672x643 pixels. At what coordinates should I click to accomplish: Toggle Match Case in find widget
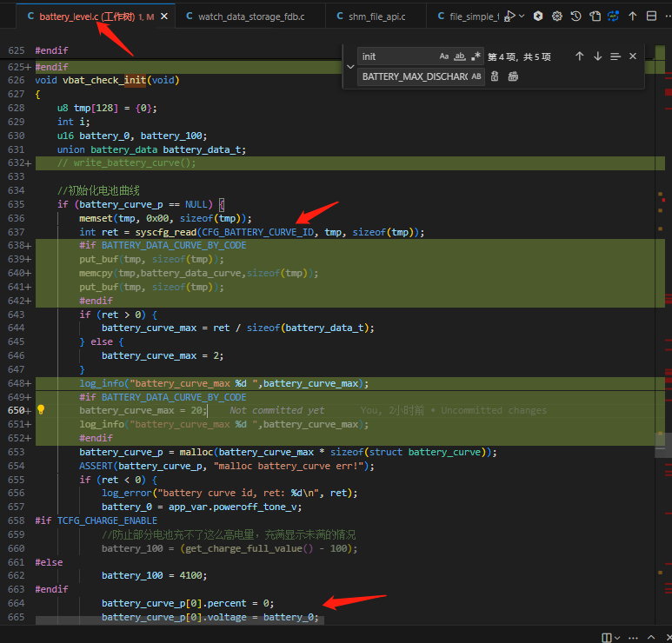coord(443,56)
